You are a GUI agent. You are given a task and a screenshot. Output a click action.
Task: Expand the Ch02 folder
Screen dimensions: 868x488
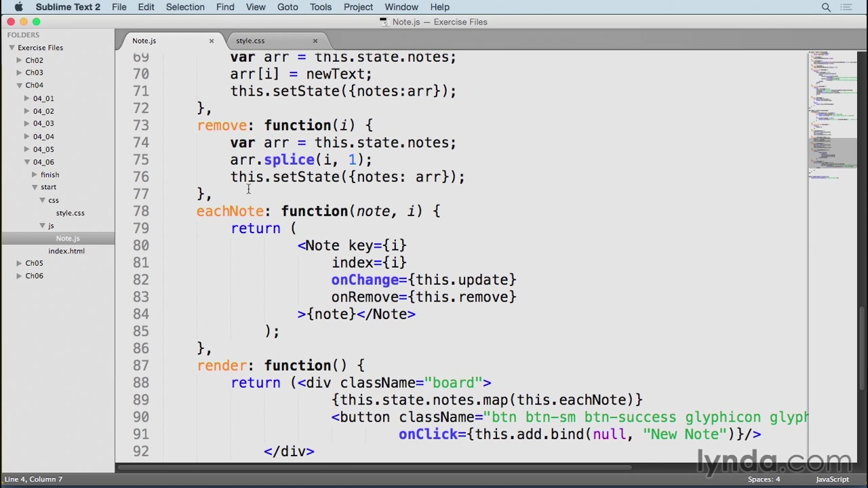(20, 60)
